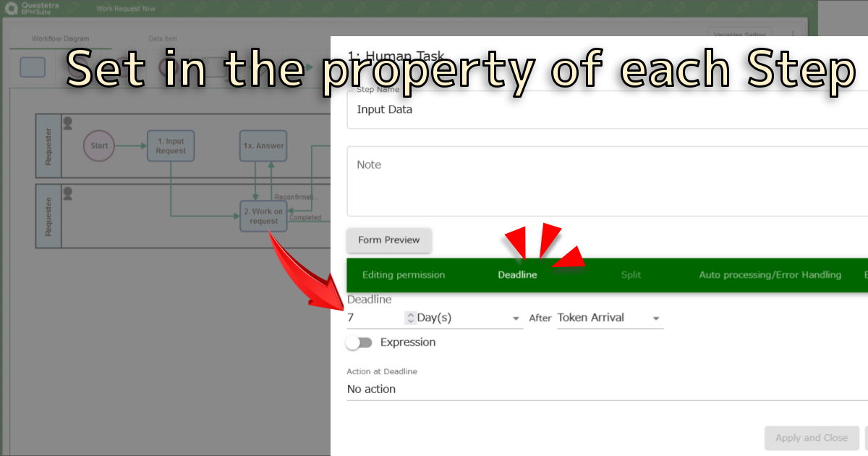Click into the Note text area
This screenshot has width=868, height=456.
pyautogui.click(x=606, y=181)
